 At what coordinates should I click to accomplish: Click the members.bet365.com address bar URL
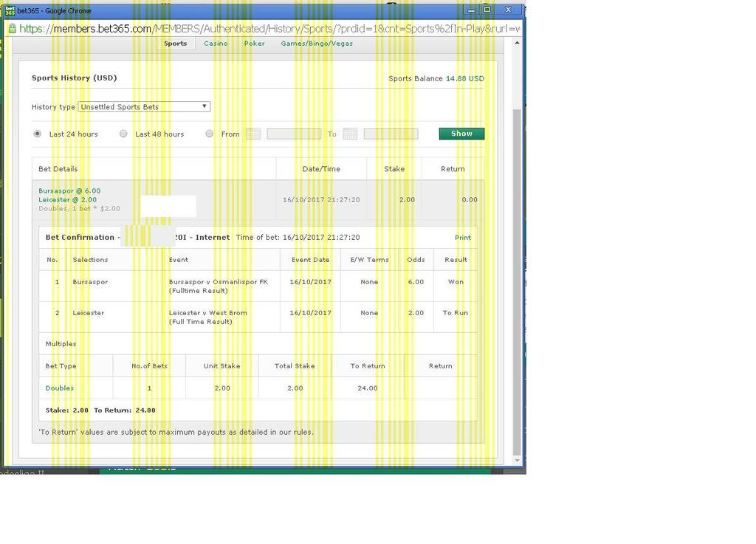[x=269, y=29]
